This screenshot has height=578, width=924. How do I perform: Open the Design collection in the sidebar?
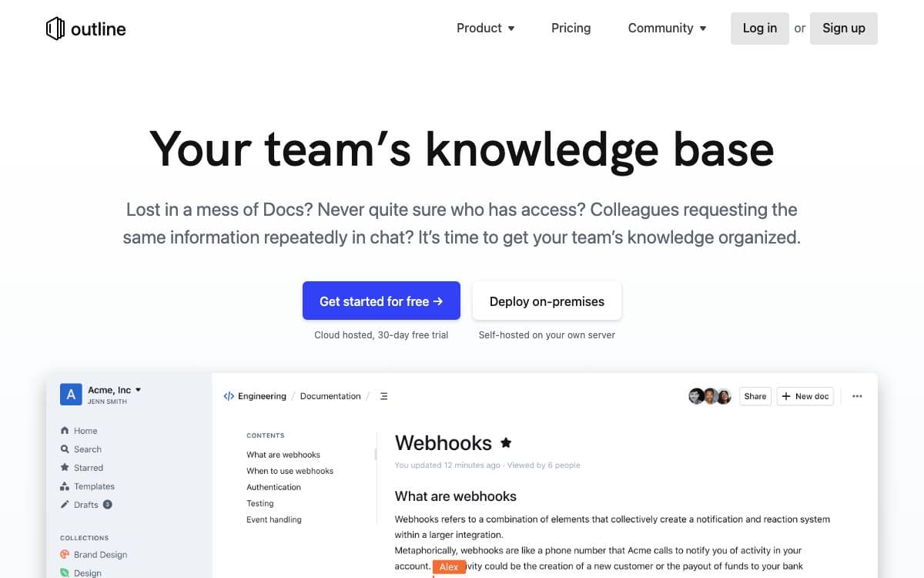pos(81,573)
